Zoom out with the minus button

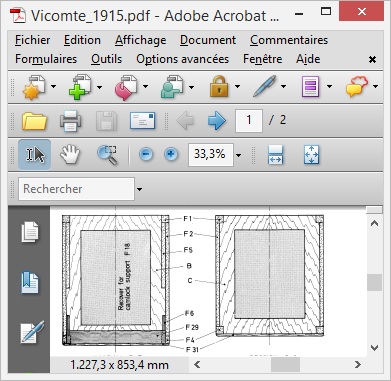coord(146,154)
